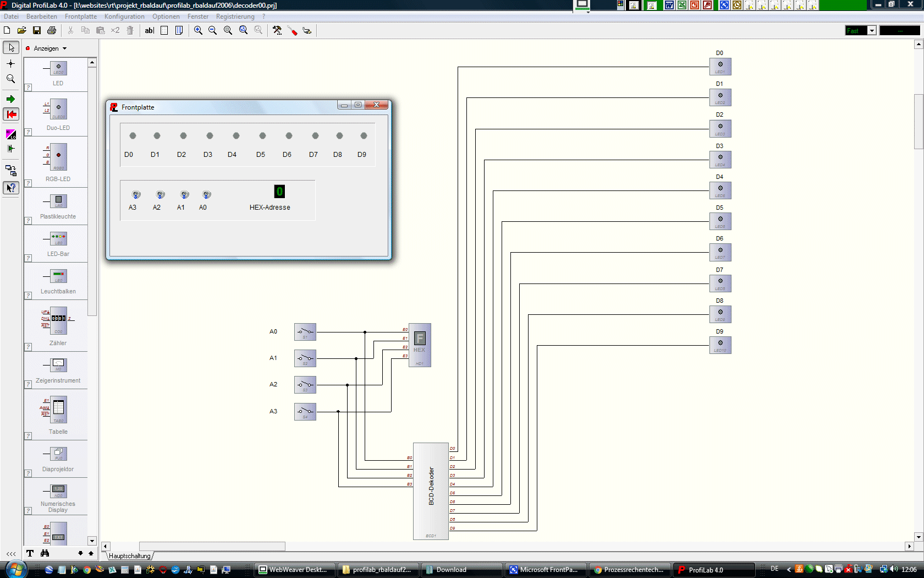
Task: Switch to Download window in the taskbar
Action: point(462,570)
